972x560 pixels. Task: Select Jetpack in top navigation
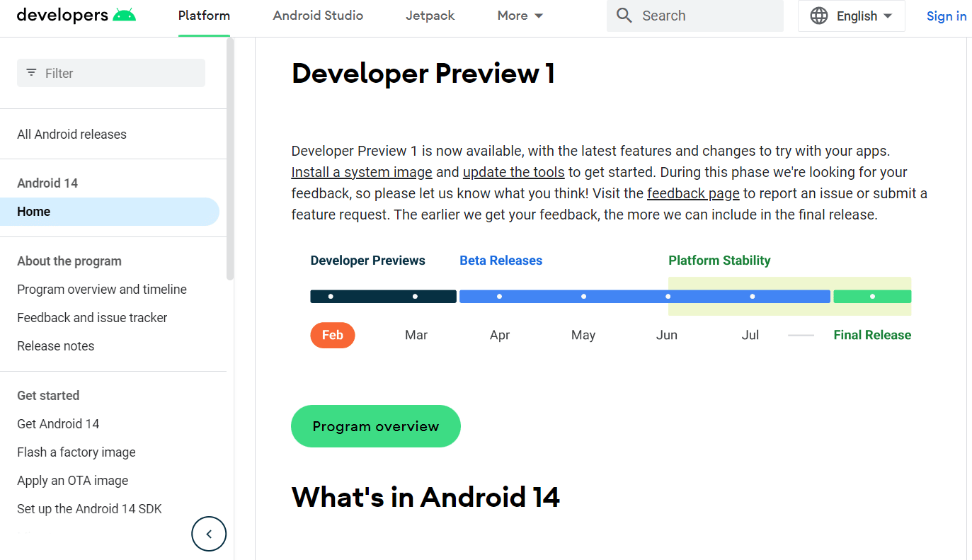(x=430, y=15)
